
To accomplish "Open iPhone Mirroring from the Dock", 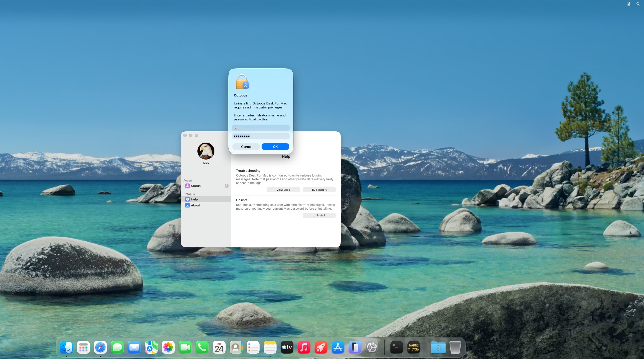I will point(355,347).
